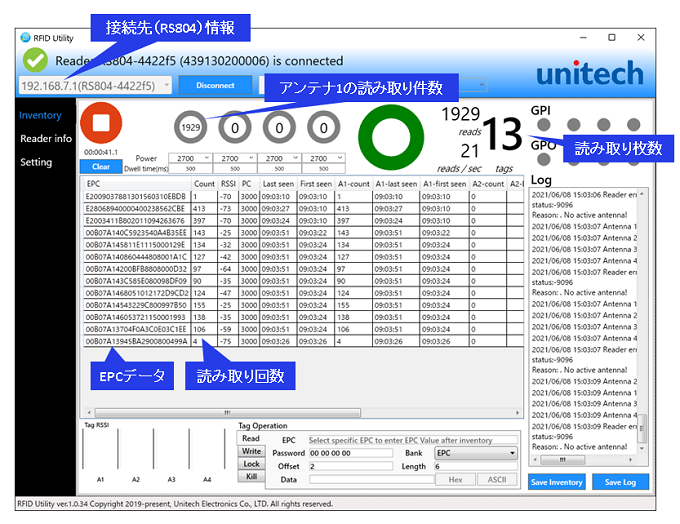
Task: Click the Data input field
Action: 371,479
